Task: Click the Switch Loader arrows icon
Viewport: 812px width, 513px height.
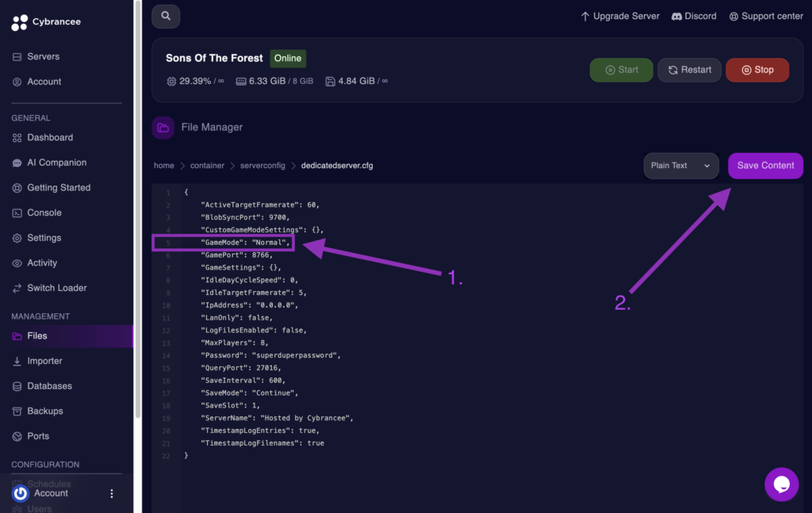Action: point(17,288)
